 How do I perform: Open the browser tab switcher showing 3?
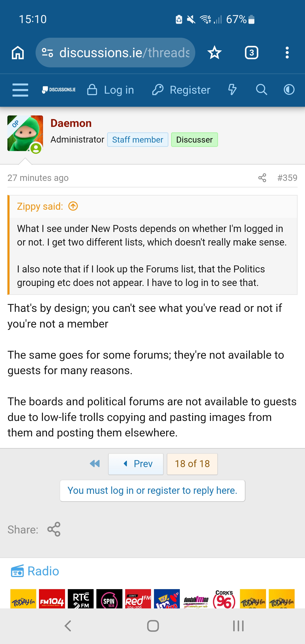pyautogui.click(x=251, y=53)
